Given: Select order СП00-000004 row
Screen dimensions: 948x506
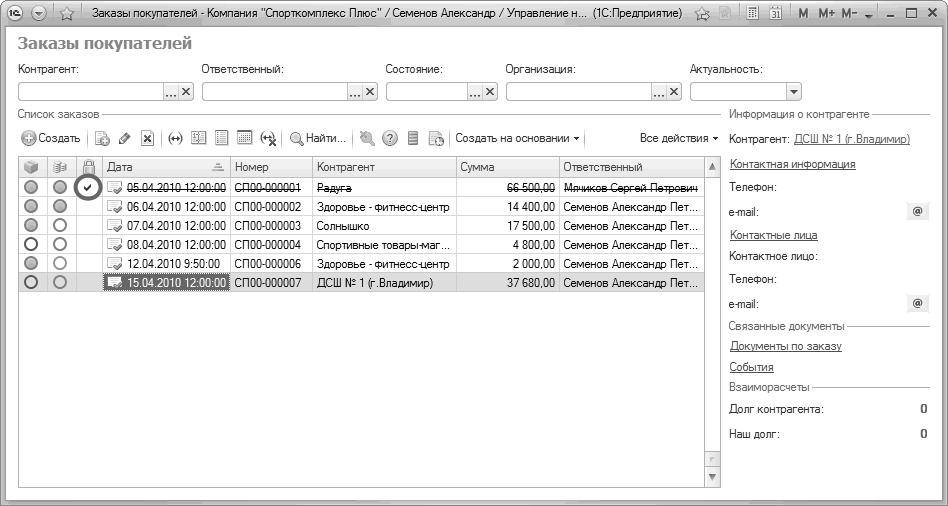Looking at the screenshot, I should coord(362,245).
